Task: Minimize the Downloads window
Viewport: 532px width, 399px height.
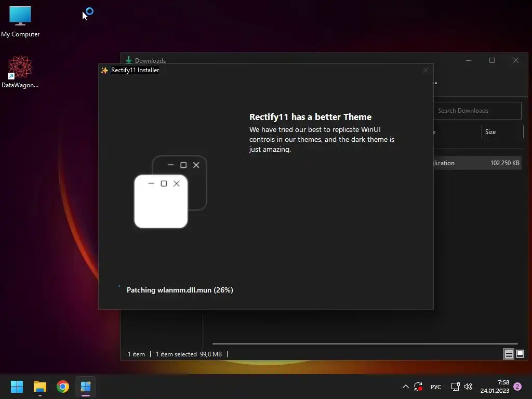Action: click(x=469, y=60)
